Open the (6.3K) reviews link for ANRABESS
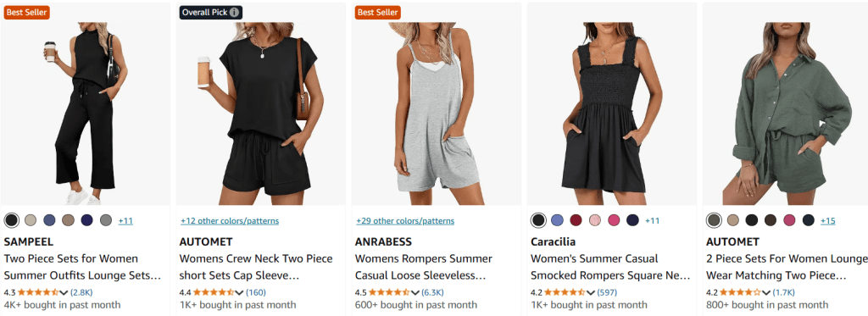This screenshot has height=316, width=868. pyautogui.click(x=432, y=292)
